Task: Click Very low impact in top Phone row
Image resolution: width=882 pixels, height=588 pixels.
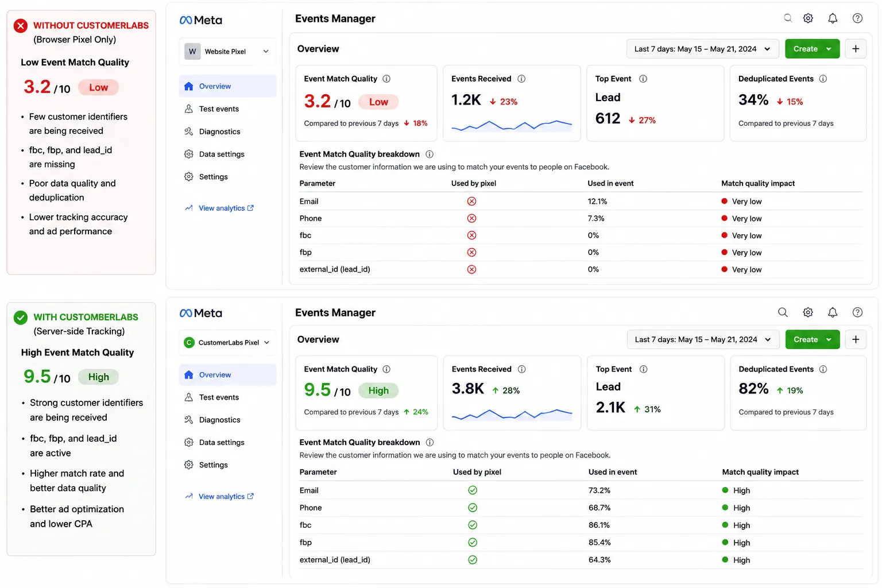Action: click(x=741, y=219)
